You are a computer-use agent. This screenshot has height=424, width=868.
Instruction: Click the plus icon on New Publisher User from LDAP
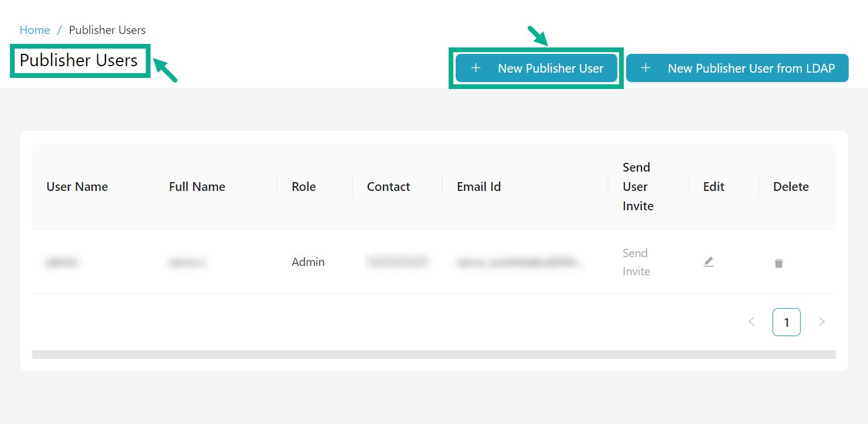645,68
